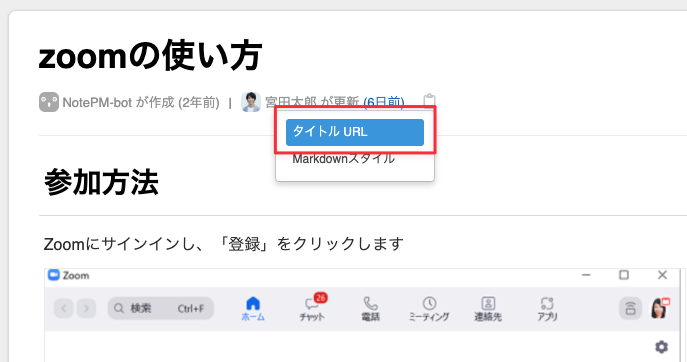The image size is (687, 362).
Task: Click the printer-like icon beside the profile photo
Action: (630, 309)
